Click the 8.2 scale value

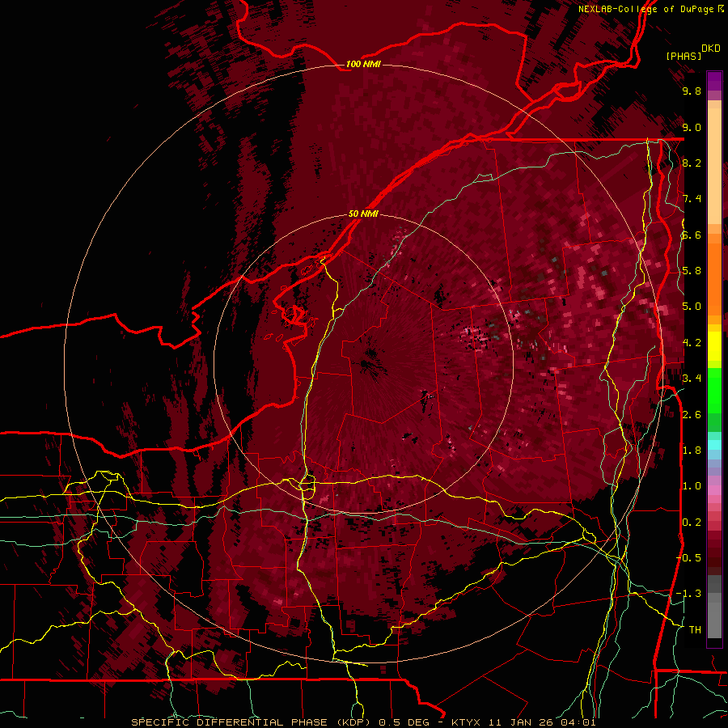tap(692, 163)
